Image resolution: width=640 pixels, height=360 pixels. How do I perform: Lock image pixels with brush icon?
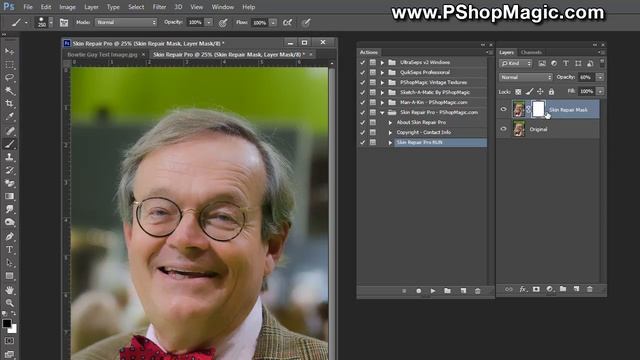(x=529, y=92)
